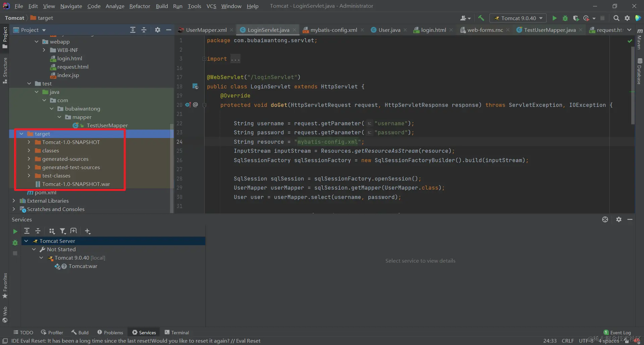Viewport: 644px width, 345px height.
Task: Collapse the Tomcat Server node in Services
Action: pyautogui.click(x=26, y=241)
